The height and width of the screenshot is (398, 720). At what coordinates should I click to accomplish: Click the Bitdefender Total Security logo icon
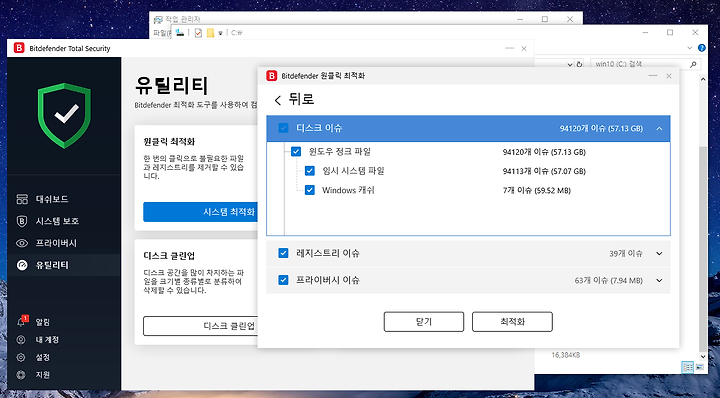pyautogui.click(x=19, y=48)
